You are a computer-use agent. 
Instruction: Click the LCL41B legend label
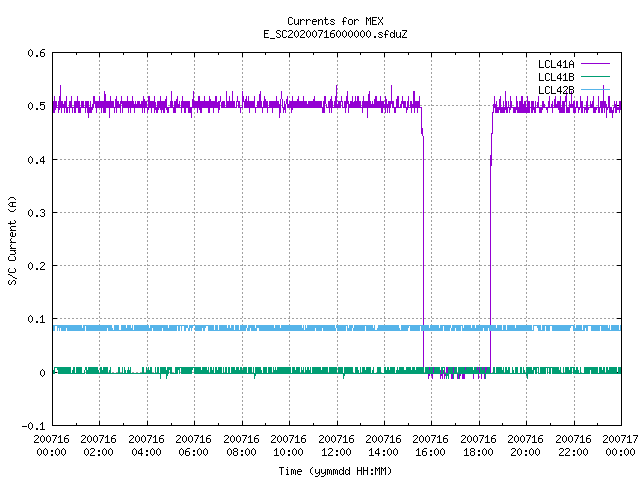click(x=556, y=77)
